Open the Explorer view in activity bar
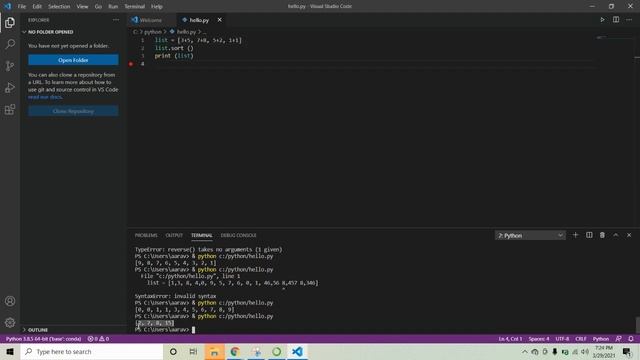 [10, 22]
